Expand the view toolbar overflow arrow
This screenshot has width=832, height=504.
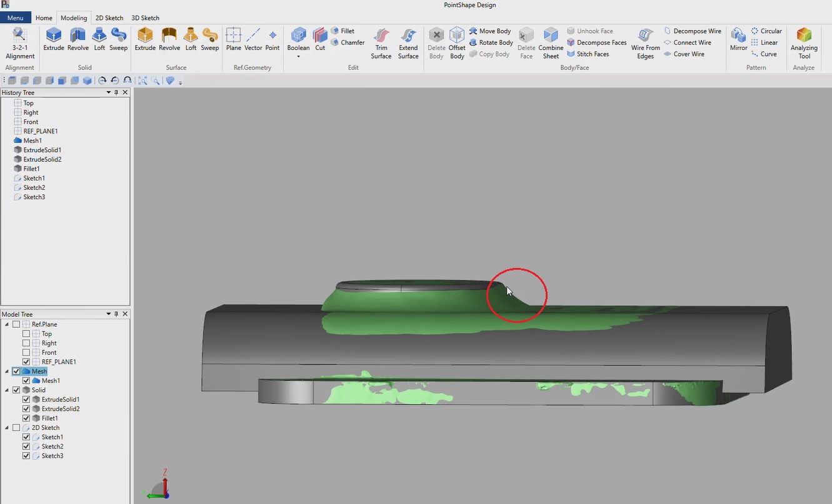181,81
